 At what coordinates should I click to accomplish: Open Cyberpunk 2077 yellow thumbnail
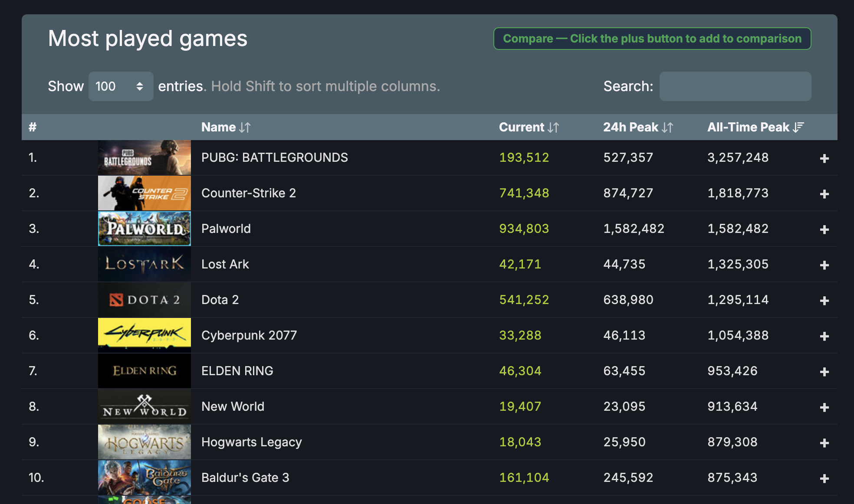click(x=145, y=335)
